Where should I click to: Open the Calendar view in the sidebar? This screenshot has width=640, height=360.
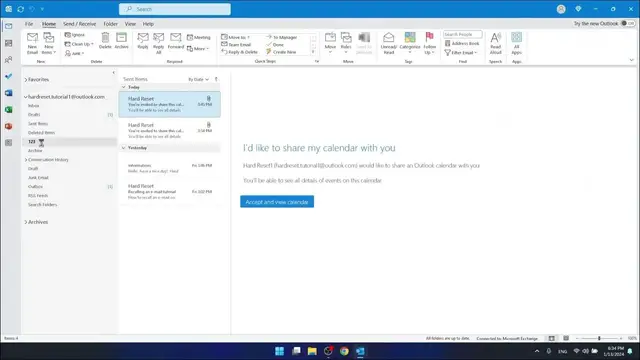pos(9,43)
